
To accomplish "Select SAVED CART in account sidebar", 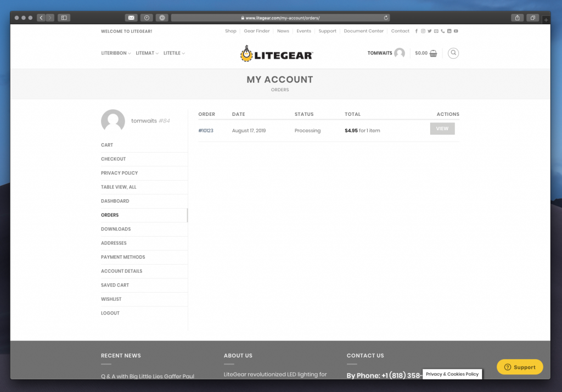I will (x=144, y=285).
